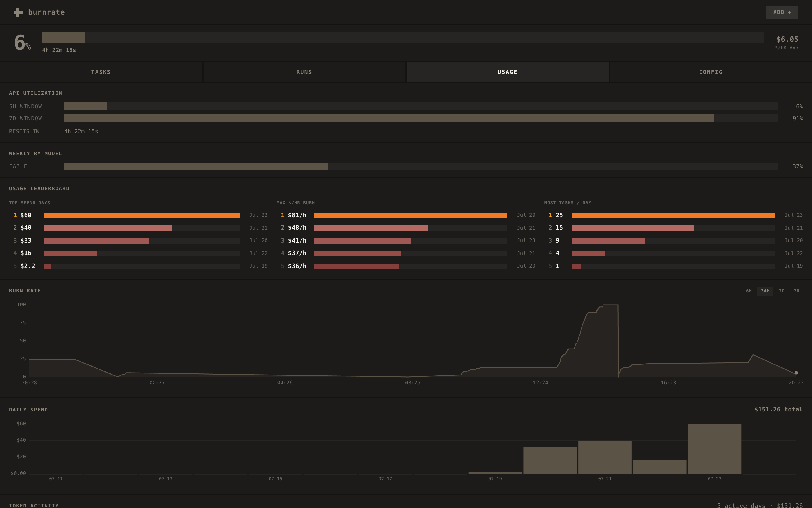Image resolution: width=812 pixels, height=508 pixels.
Task: Click the 9 tasks per day bar
Action: click(673, 241)
